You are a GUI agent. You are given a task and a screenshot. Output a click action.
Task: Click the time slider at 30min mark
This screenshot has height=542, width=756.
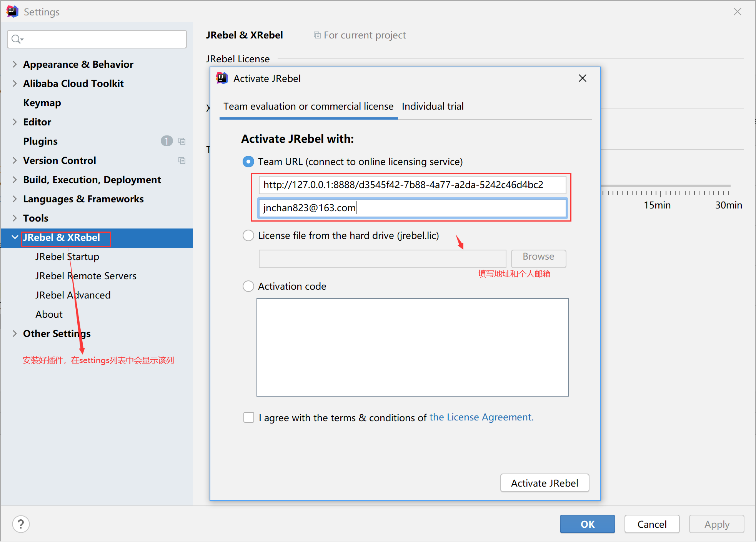coord(728,192)
